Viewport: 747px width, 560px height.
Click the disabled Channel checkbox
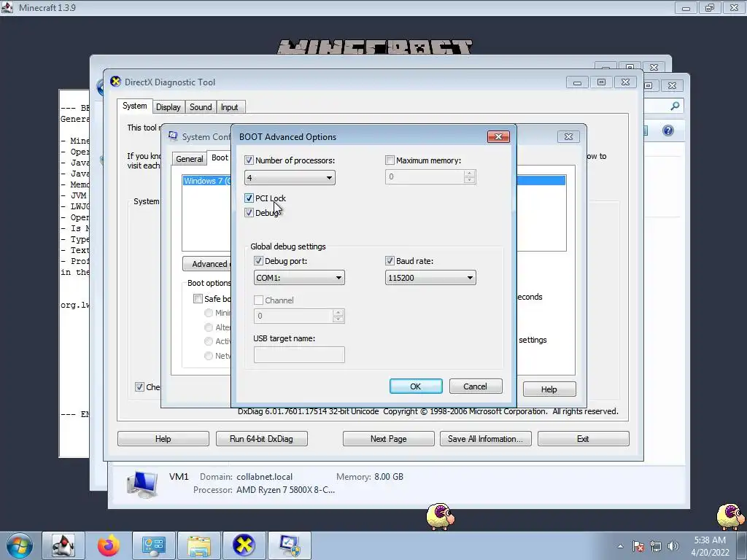(258, 300)
